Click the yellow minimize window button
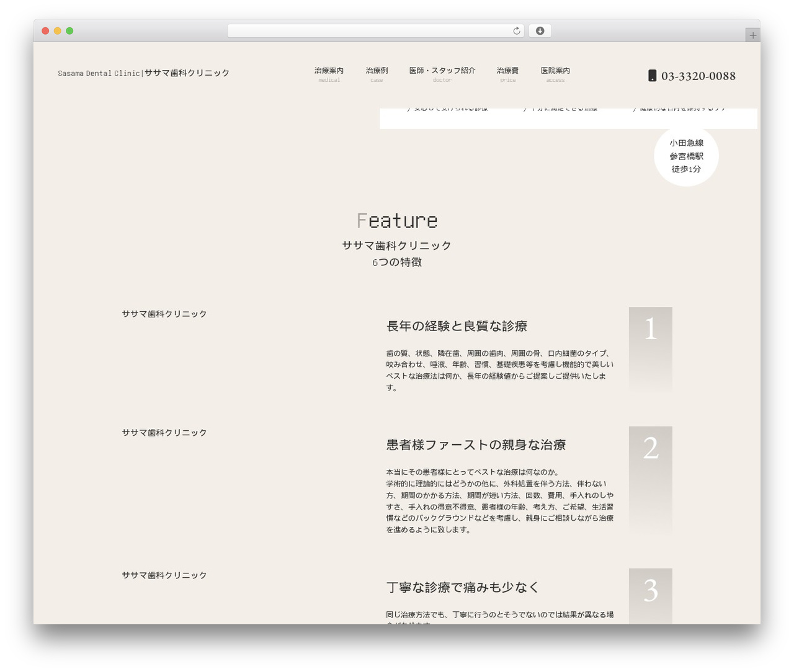This screenshot has height=672, width=794. tap(58, 31)
